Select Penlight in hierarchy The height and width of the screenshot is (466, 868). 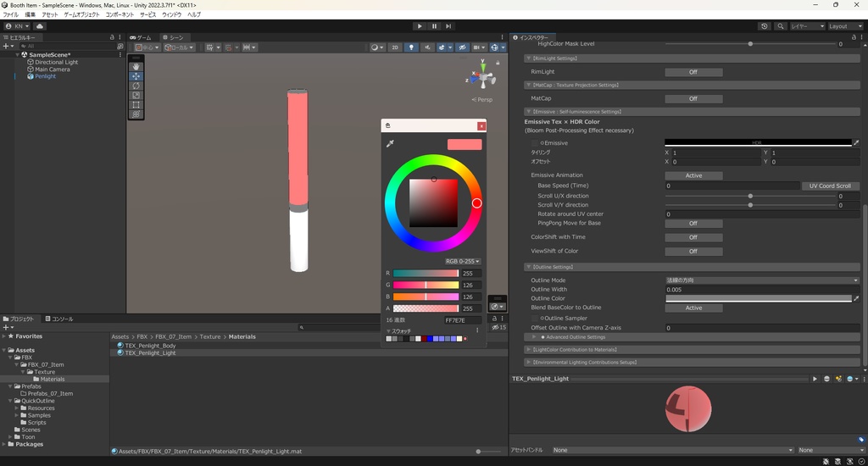(46, 76)
